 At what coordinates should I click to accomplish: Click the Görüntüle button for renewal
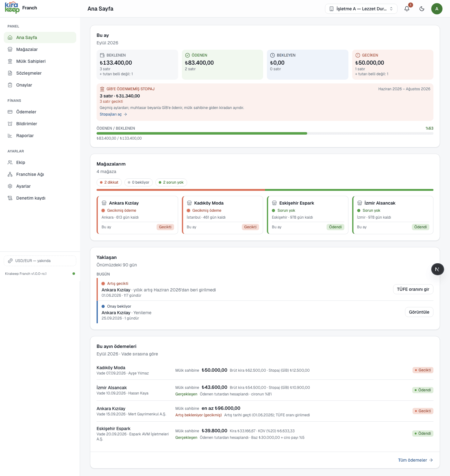419,312
